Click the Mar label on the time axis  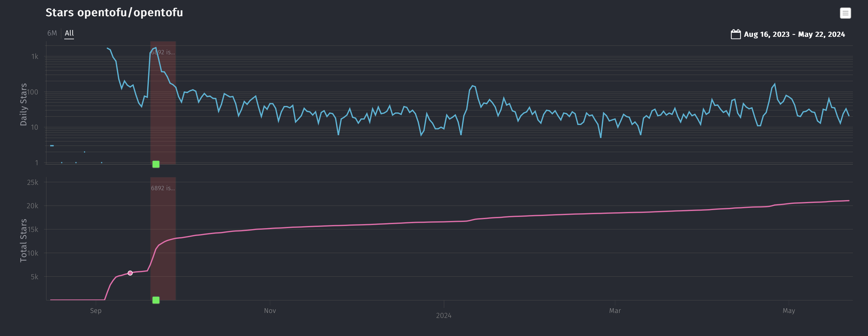click(x=615, y=311)
